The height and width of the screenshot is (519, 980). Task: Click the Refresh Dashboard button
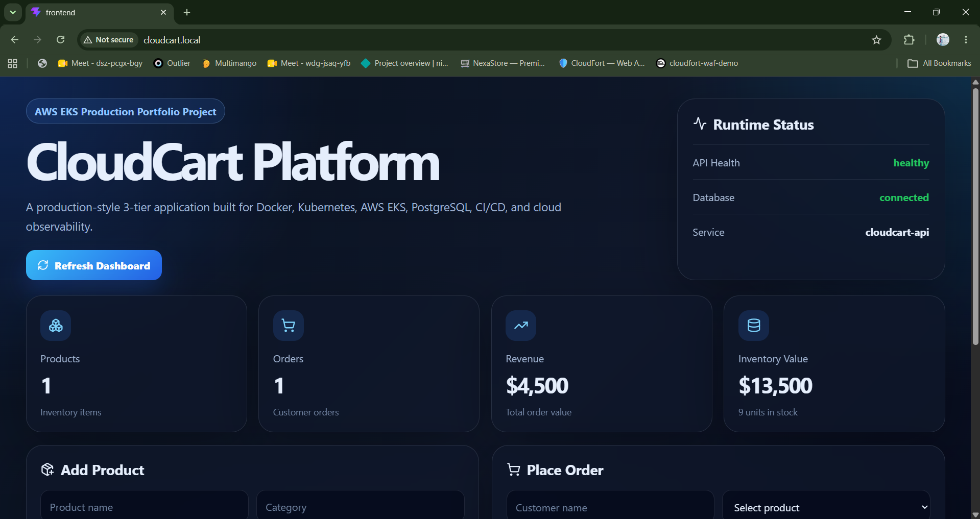(94, 265)
